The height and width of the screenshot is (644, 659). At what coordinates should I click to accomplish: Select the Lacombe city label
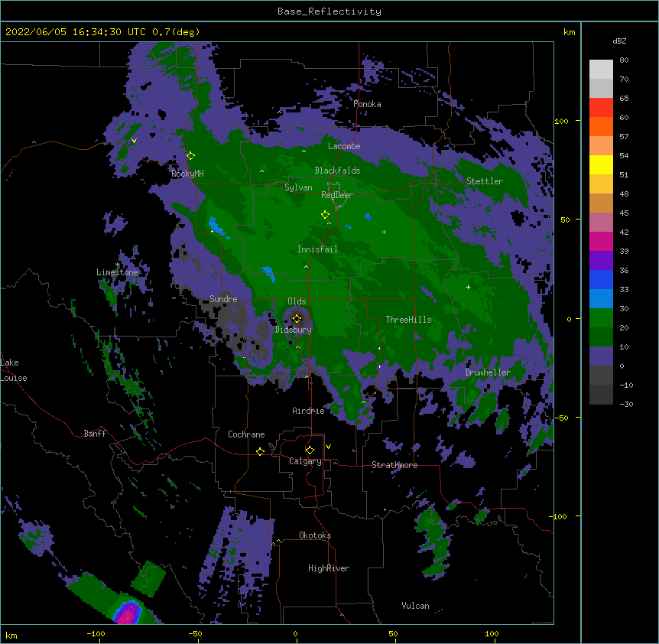point(344,146)
